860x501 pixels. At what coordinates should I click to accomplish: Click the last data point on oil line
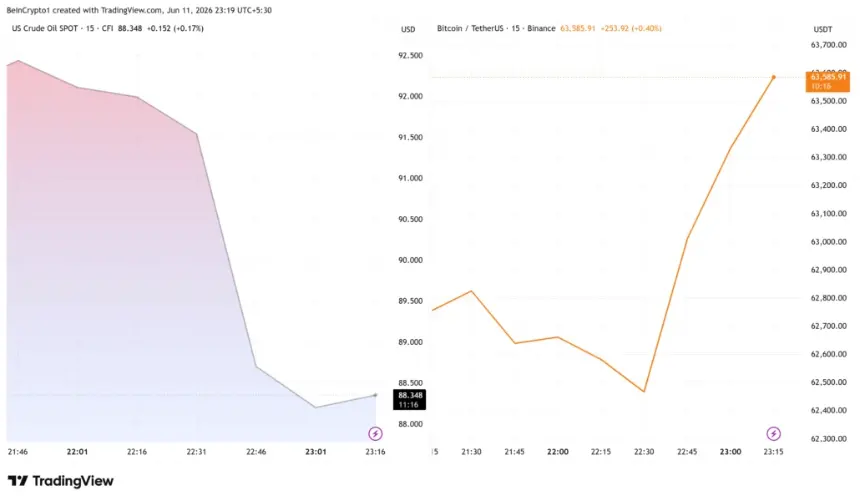click(x=375, y=395)
